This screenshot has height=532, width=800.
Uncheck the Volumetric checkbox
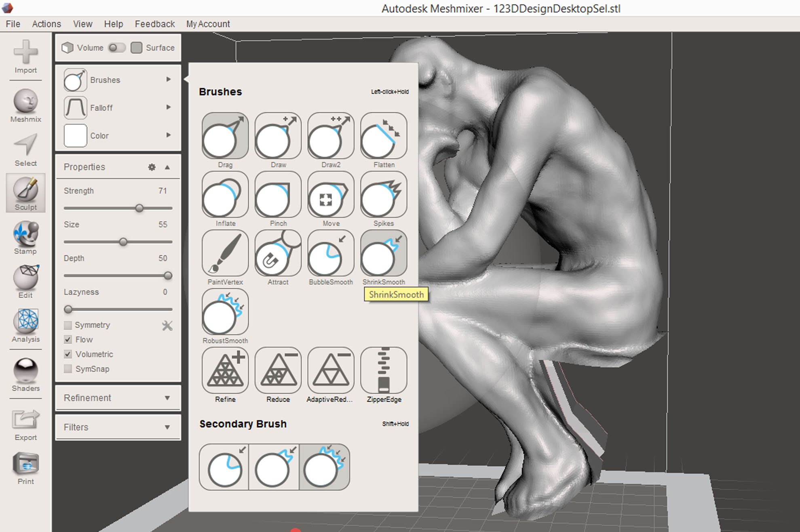pos(68,354)
